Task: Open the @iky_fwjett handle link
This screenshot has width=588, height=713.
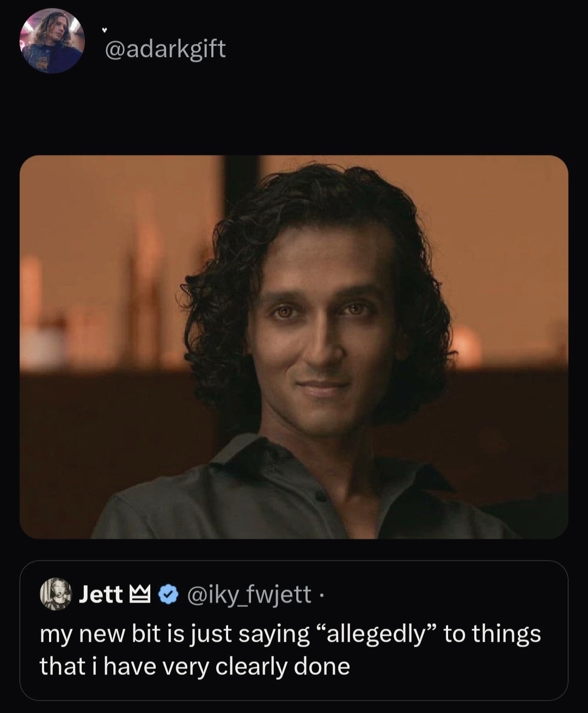Action: (249, 596)
